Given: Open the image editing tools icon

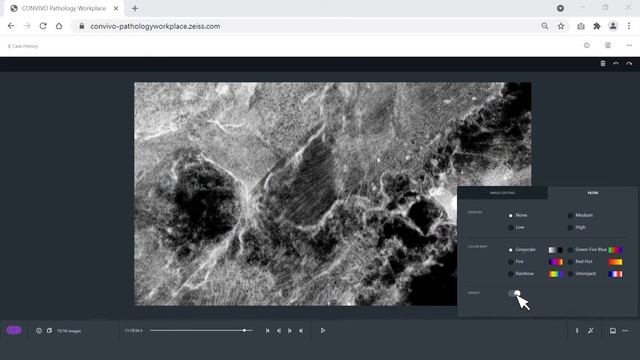Looking at the screenshot, I should click(x=591, y=331).
